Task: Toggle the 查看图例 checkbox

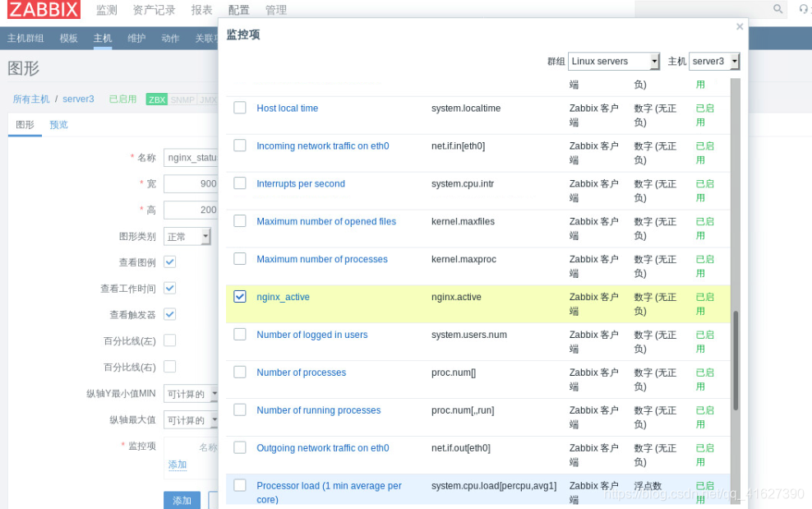Action: pyautogui.click(x=170, y=261)
